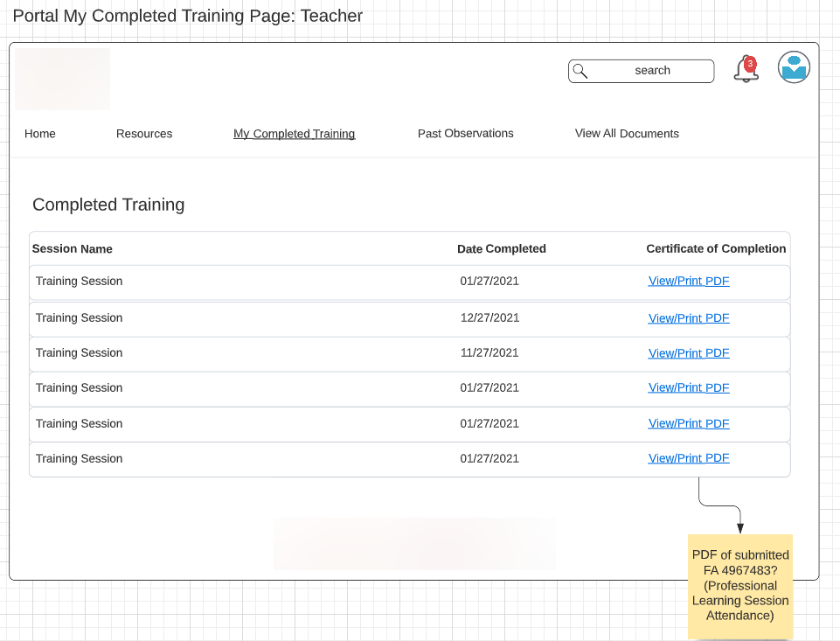Select the My Completed Training tab

(294, 134)
